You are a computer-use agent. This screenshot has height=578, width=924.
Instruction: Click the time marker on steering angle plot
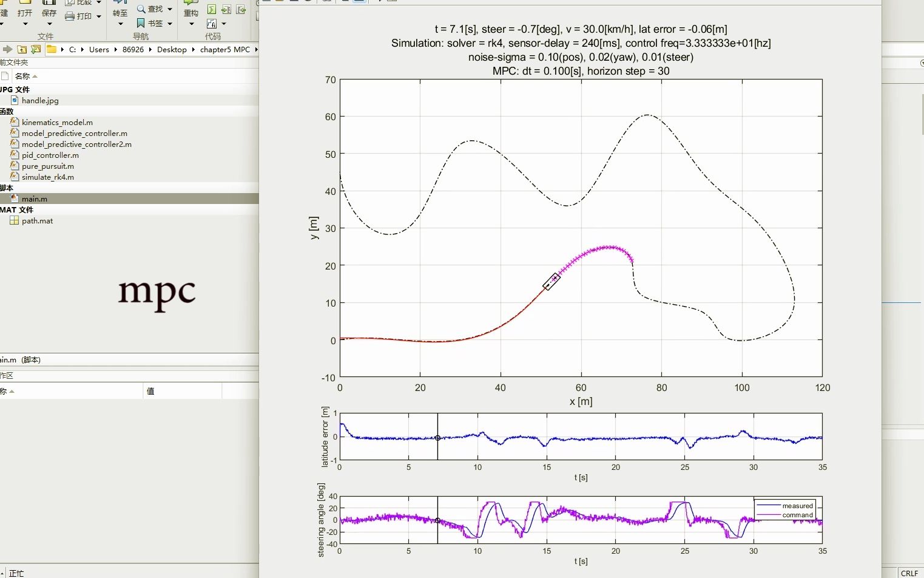[x=437, y=520]
